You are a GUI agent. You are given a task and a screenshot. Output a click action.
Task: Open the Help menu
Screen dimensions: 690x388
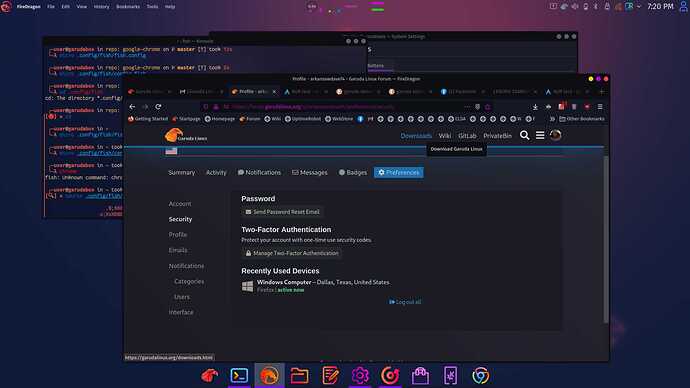[x=170, y=7]
